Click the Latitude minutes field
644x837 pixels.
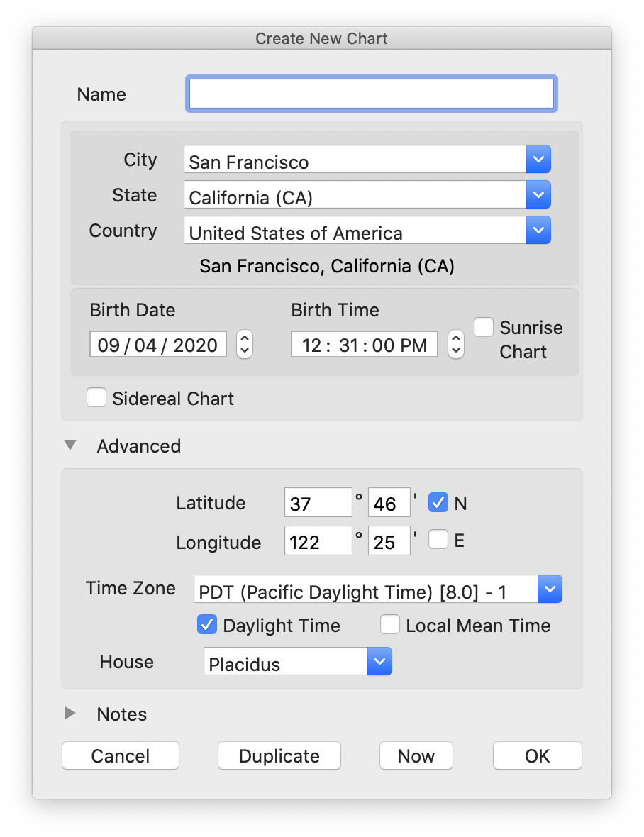(x=389, y=503)
